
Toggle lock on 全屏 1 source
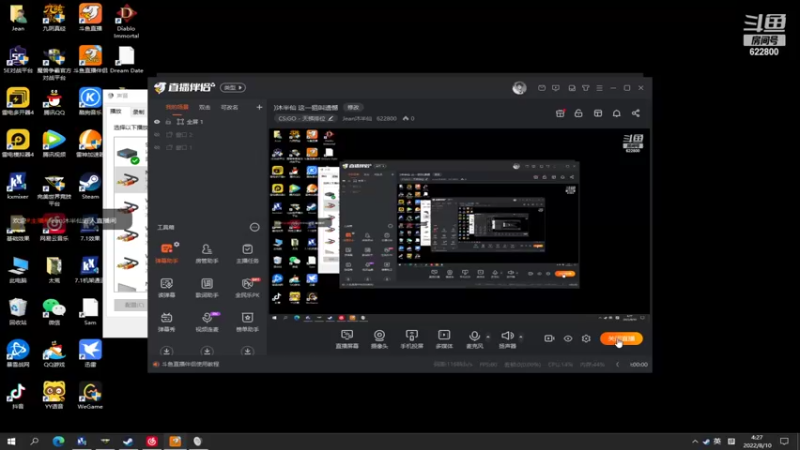click(x=168, y=122)
